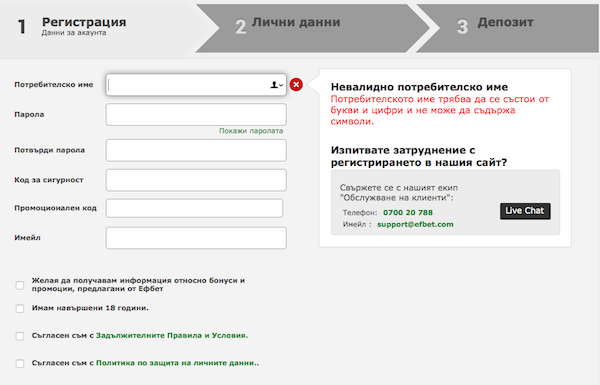Click the Имейл input field
Screen dimensions: 600x385
pyautogui.click(x=196, y=238)
